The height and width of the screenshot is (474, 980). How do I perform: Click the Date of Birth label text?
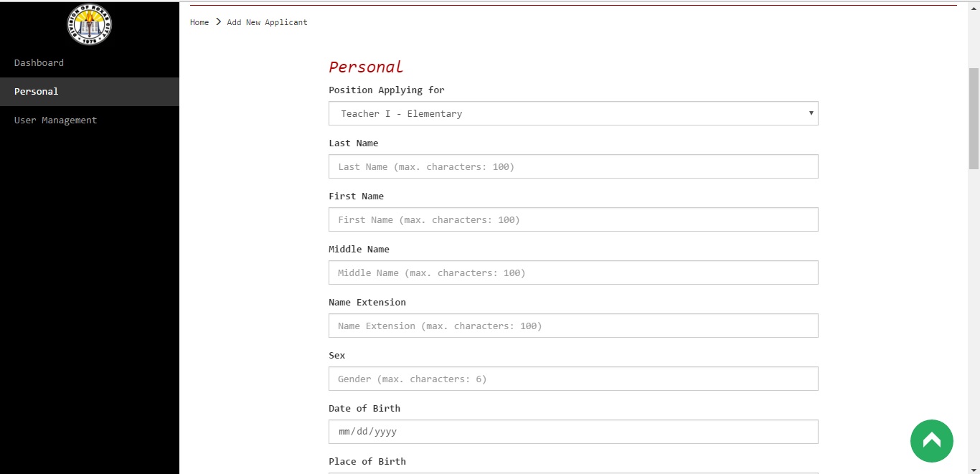(364, 409)
